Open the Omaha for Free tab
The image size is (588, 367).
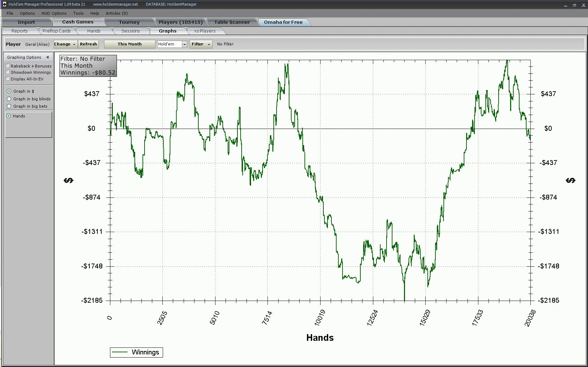[x=283, y=22]
